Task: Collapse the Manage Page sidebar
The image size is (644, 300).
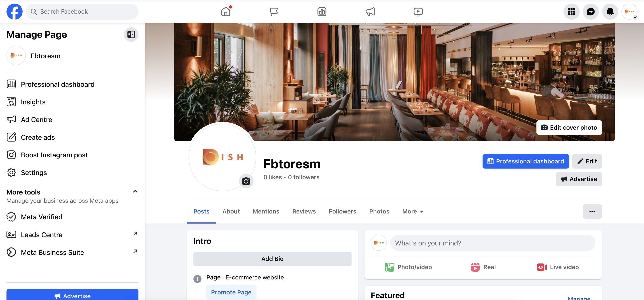Action: tap(131, 34)
